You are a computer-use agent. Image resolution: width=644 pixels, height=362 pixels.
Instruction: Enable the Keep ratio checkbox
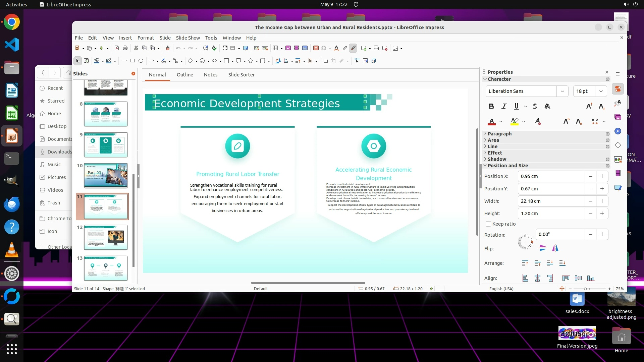(x=488, y=224)
